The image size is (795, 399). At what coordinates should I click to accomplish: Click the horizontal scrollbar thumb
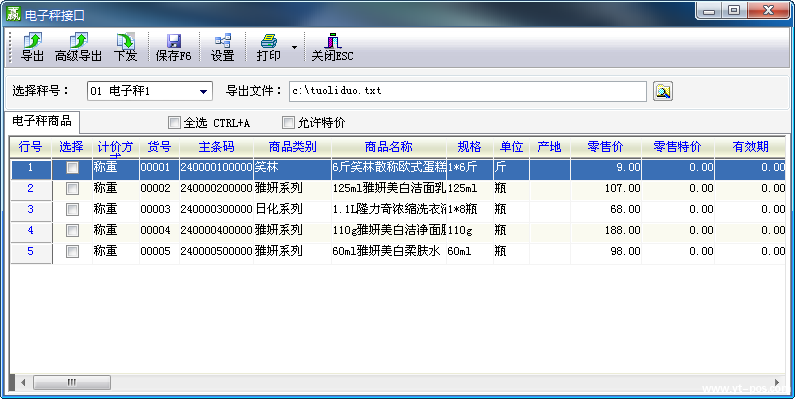(72, 382)
